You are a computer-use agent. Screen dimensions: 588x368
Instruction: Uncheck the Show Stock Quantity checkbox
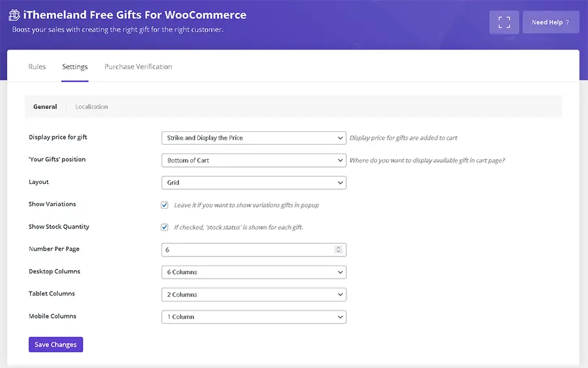click(x=165, y=228)
